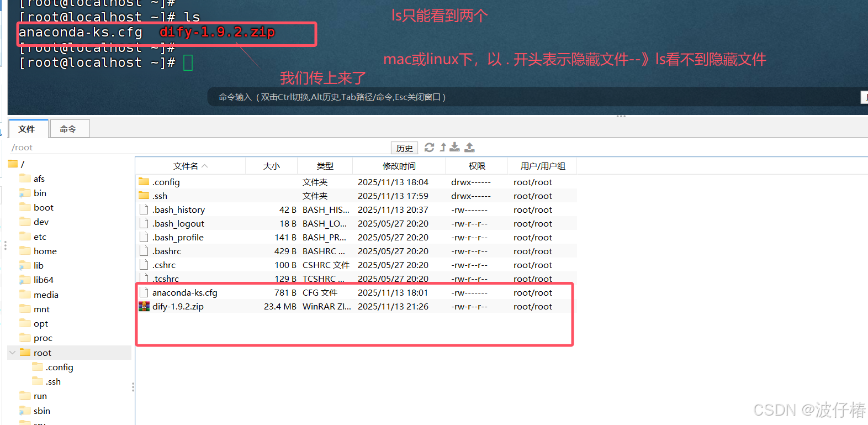This screenshot has width=868, height=425.
Task: Click the folder icon of .config row
Action: tap(144, 182)
